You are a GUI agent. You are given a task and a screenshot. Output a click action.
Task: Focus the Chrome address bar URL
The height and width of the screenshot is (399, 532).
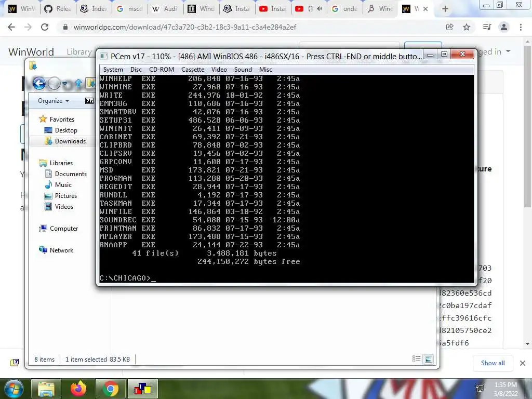[184, 27]
